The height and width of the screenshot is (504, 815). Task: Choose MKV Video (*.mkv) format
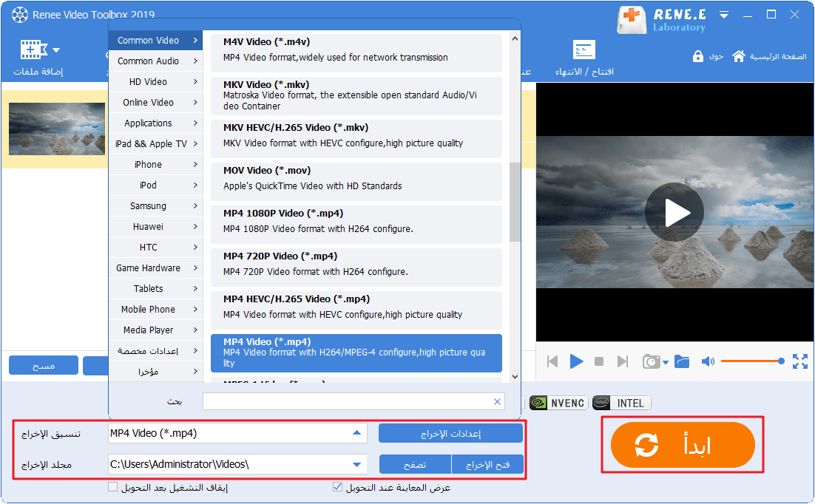coord(356,95)
